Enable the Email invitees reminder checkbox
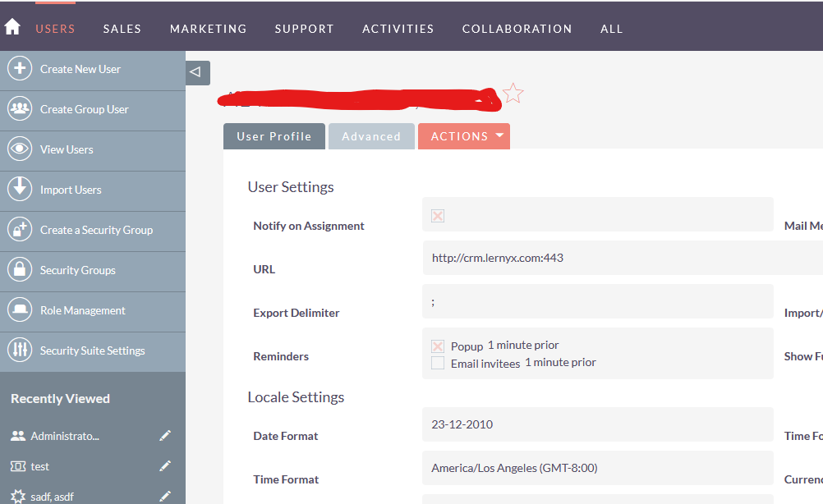This screenshot has height=504, width=823. pyautogui.click(x=438, y=362)
